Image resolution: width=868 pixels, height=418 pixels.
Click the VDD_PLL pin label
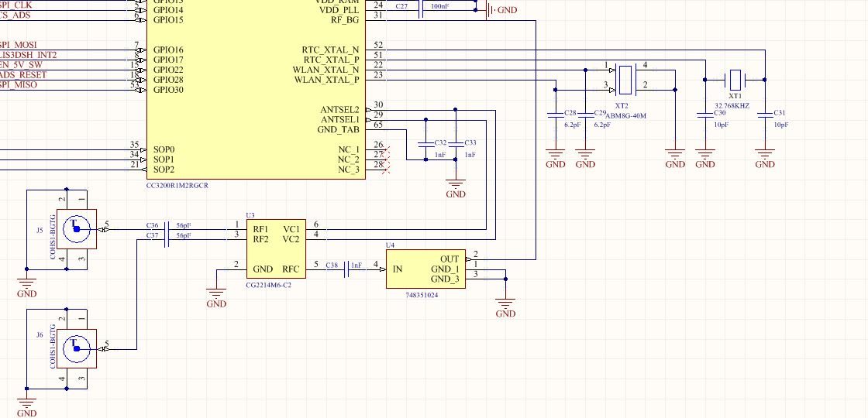(x=339, y=10)
